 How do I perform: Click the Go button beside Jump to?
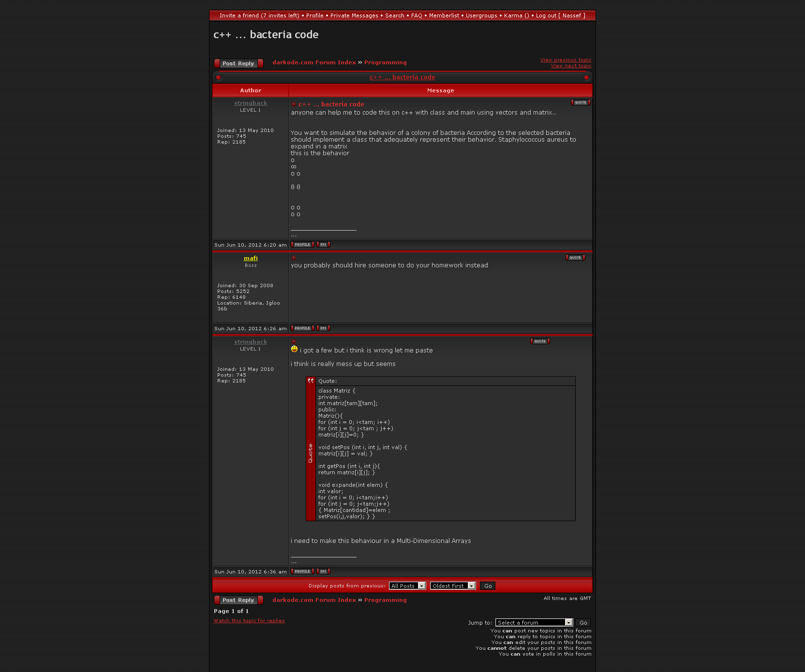click(x=583, y=623)
